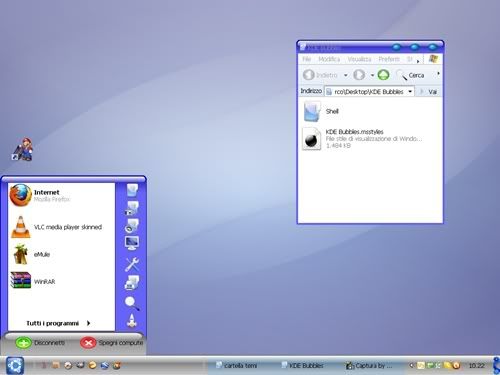Open the Modifica menu

329,59
